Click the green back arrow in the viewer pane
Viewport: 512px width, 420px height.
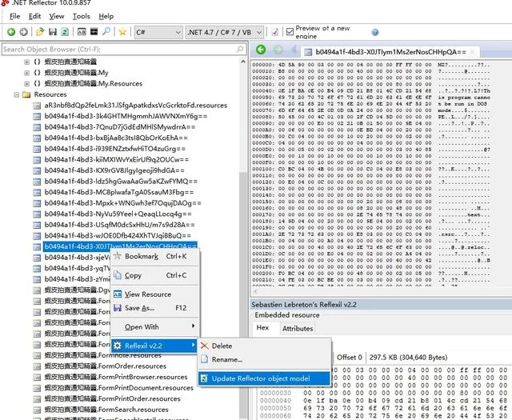[261, 50]
